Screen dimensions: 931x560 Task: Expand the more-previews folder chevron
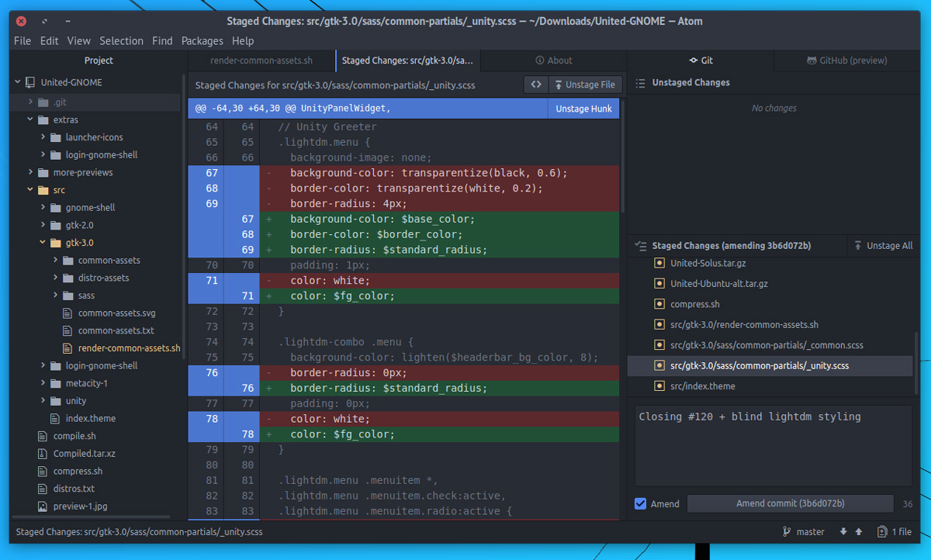(x=30, y=172)
